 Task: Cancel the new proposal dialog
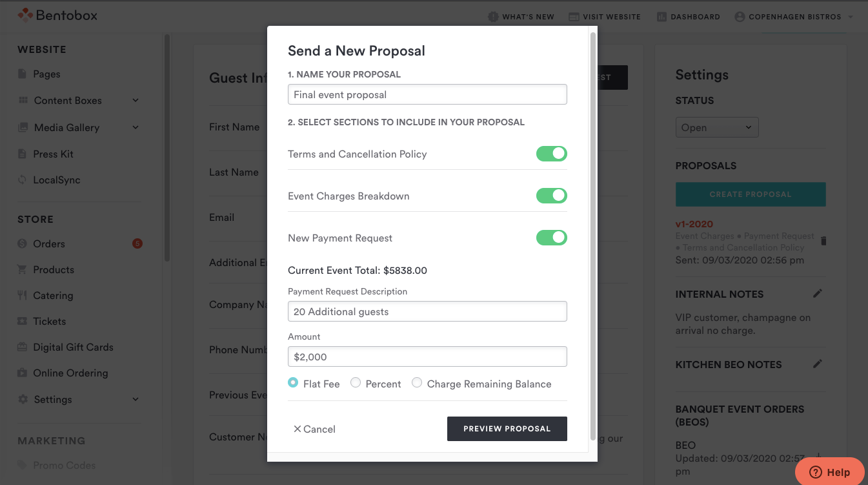(314, 429)
